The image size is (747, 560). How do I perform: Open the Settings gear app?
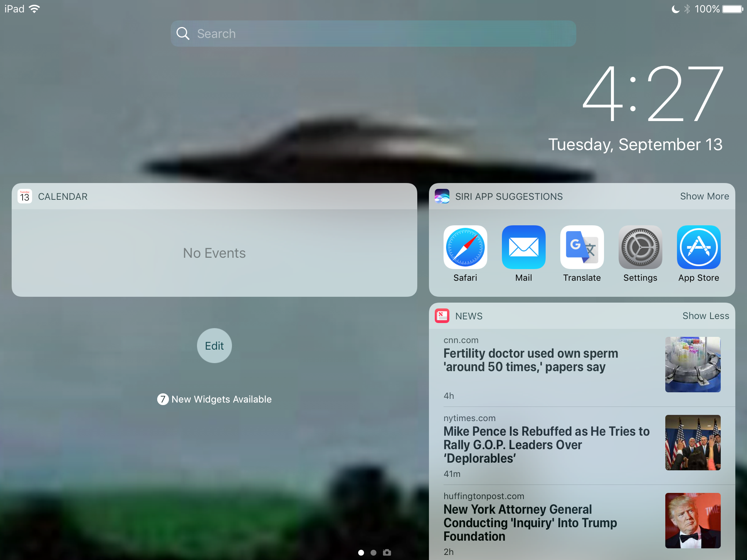click(x=640, y=247)
